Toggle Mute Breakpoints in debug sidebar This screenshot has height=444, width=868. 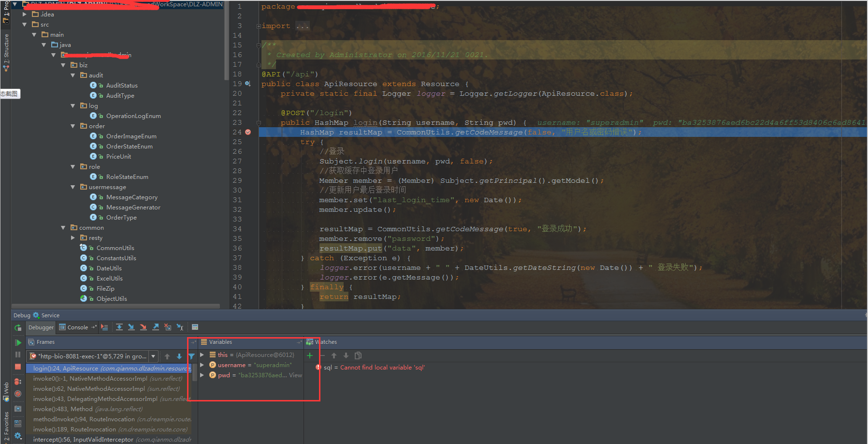tap(18, 394)
